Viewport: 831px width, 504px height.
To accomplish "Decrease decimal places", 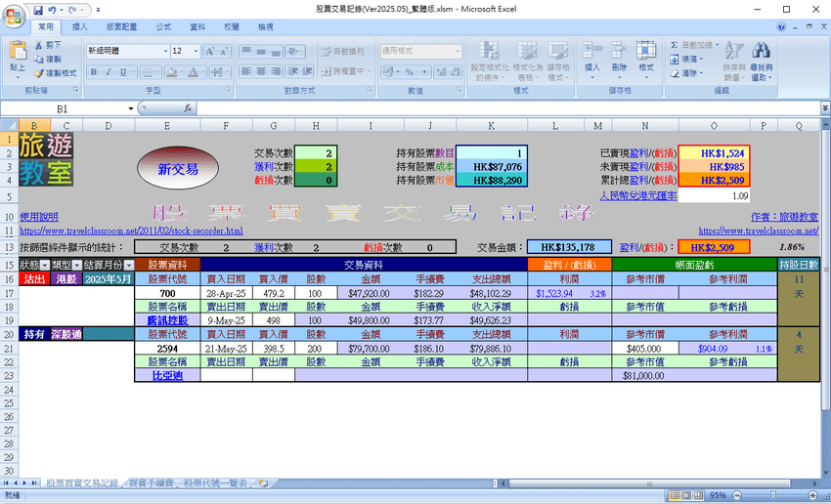I will pos(455,72).
